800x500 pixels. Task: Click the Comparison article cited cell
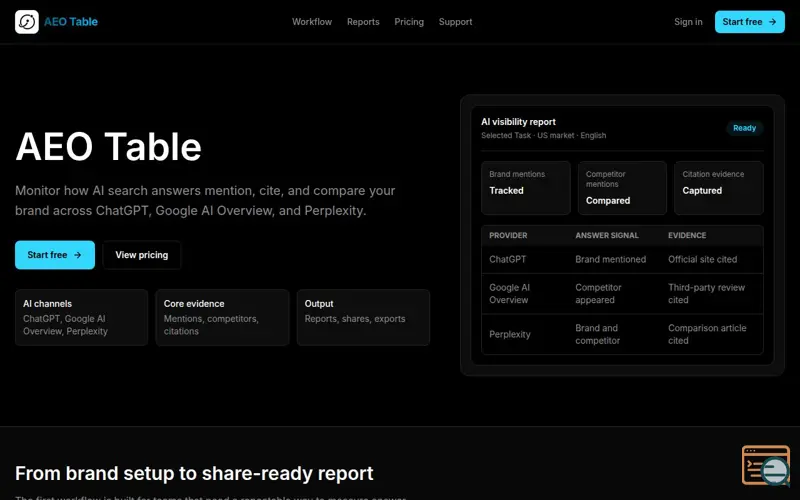click(x=707, y=334)
